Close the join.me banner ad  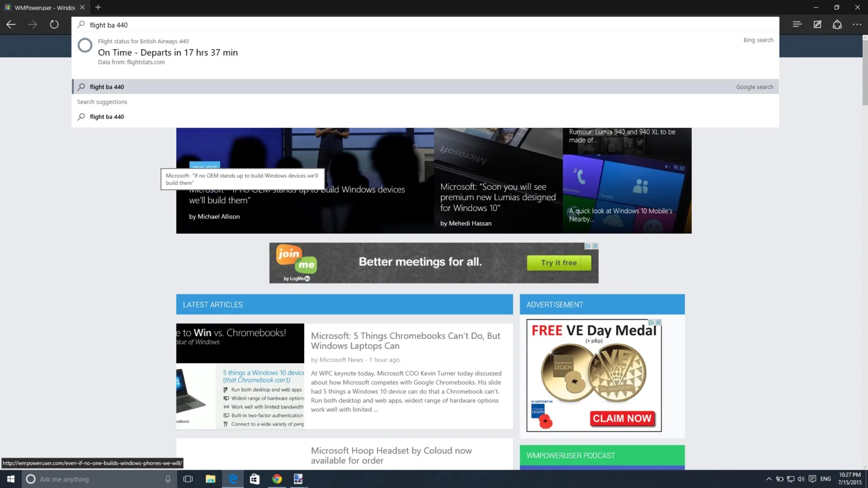[595, 246]
